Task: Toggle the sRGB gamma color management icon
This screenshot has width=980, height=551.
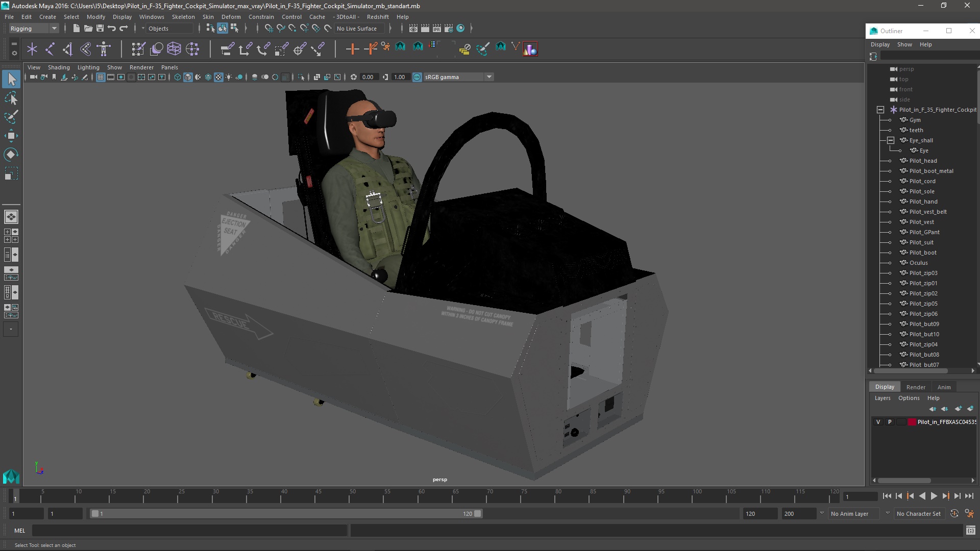Action: tap(417, 77)
